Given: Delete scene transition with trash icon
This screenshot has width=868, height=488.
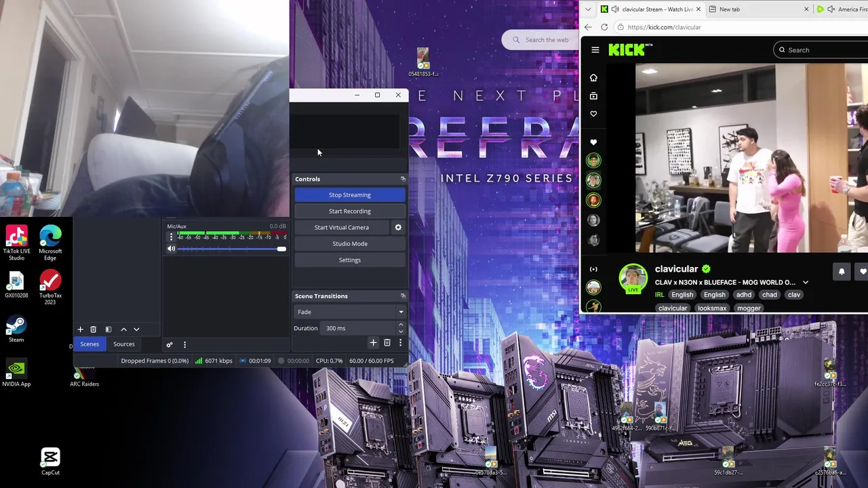Looking at the screenshot, I should coord(387,343).
